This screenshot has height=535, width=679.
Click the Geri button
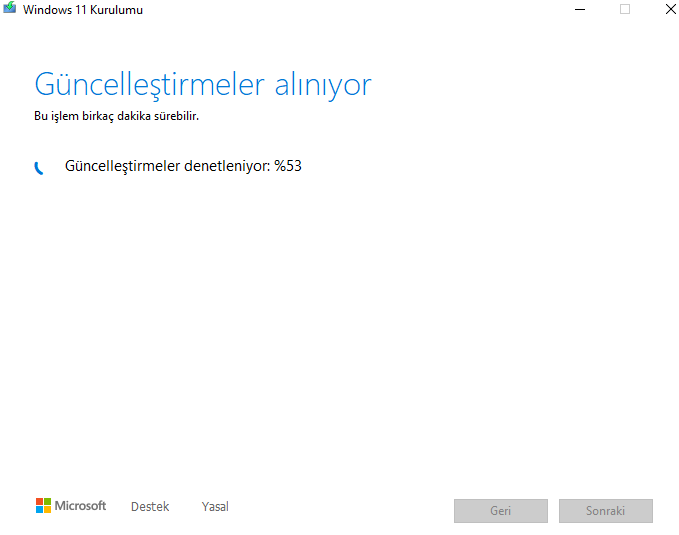501,511
